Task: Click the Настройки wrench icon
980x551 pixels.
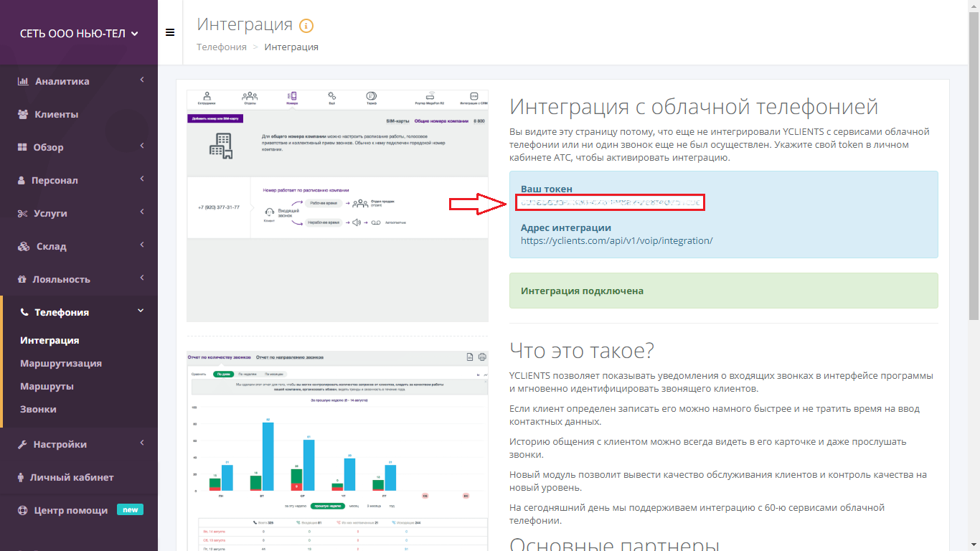Action: (x=23, y=444)
